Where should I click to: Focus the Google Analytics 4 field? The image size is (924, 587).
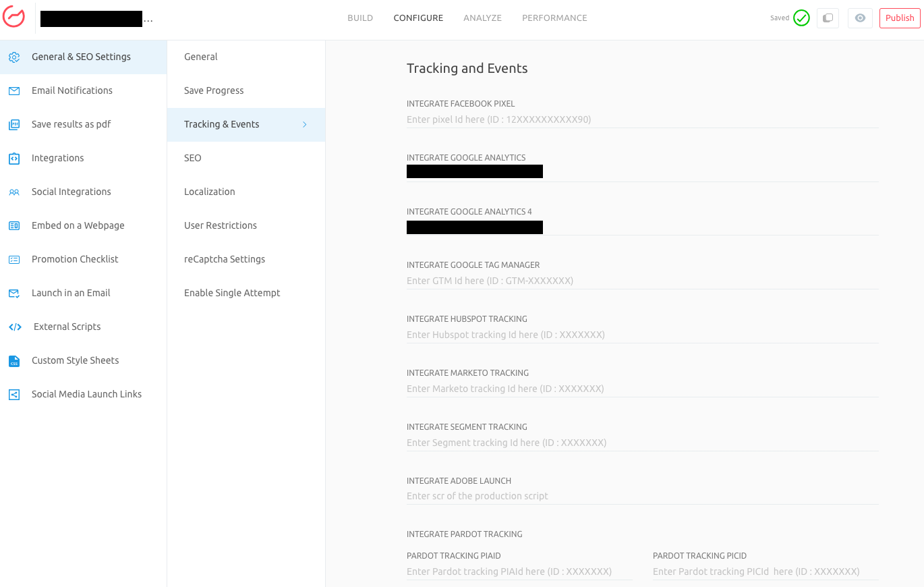coord(642,227)
